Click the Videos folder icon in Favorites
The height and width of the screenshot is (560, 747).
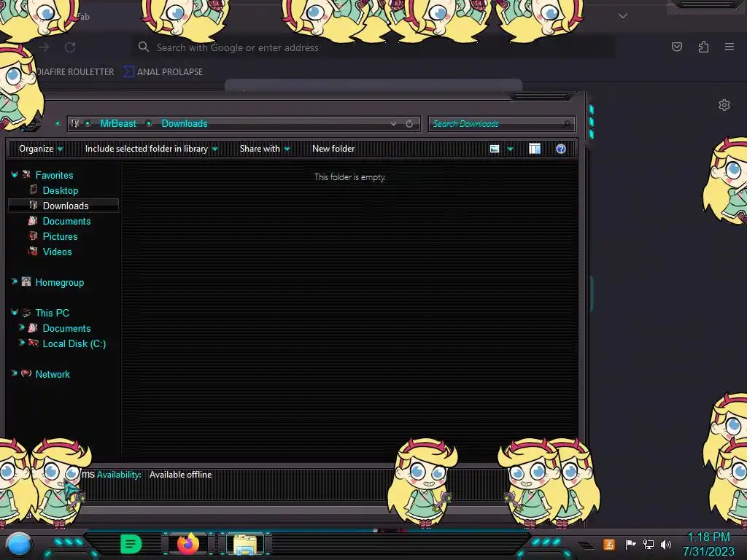click(x=33, y=252)
